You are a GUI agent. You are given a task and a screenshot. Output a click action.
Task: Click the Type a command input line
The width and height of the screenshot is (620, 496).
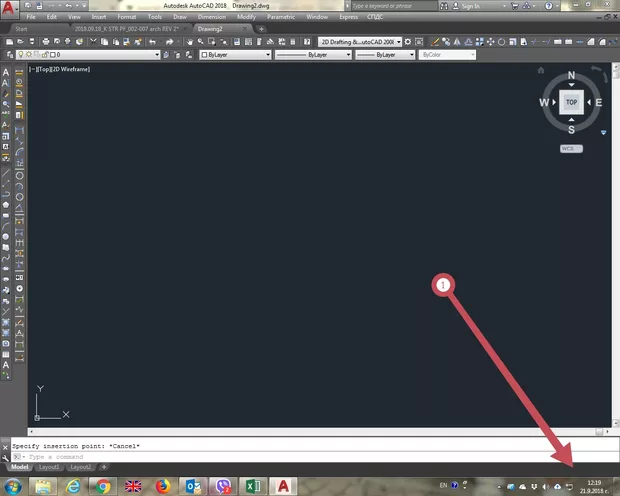(315, 457)
